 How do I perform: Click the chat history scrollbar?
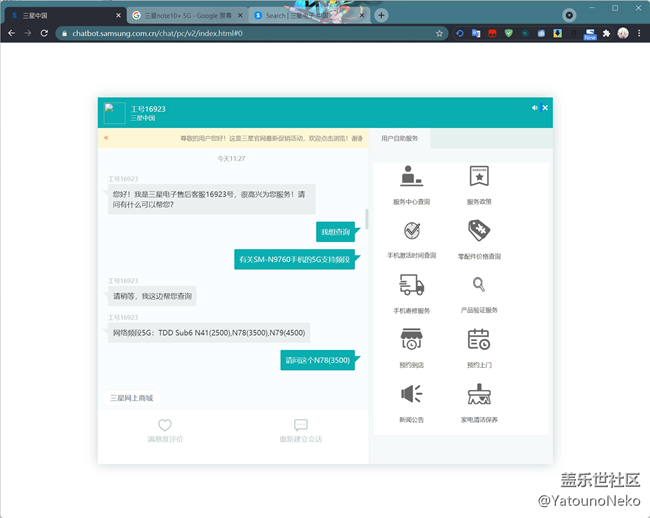[366, 219]
